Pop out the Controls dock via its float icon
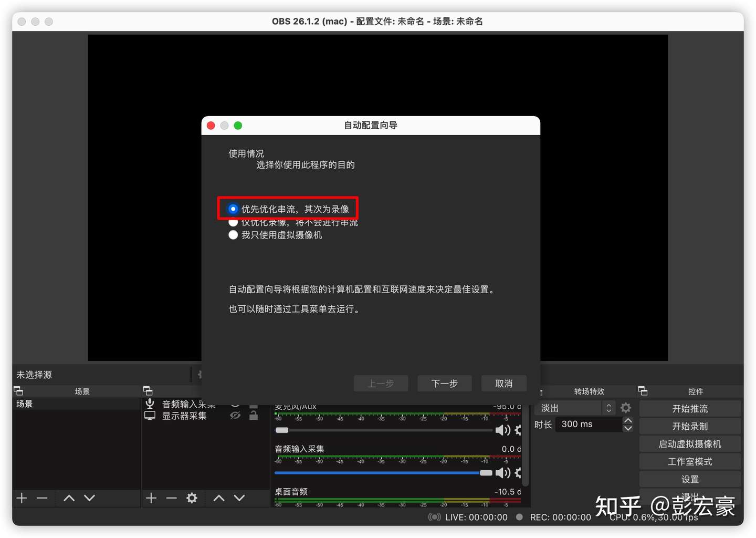 pyautogui.click(x=643, y=391)
